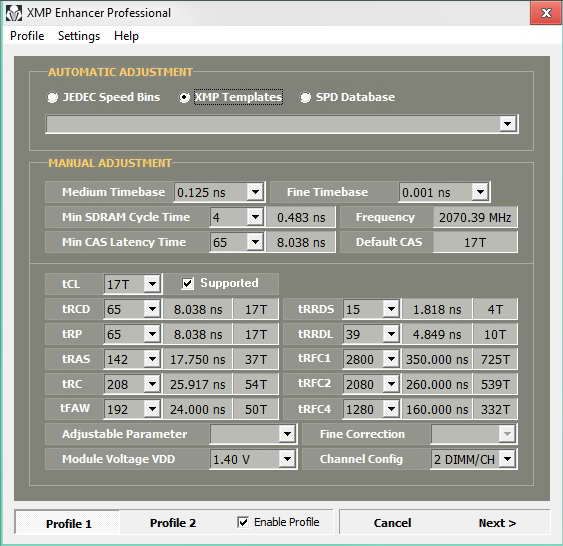Toggle the Supported checkbox
Screen dimensions: 563x546
[x=188, y=284]
